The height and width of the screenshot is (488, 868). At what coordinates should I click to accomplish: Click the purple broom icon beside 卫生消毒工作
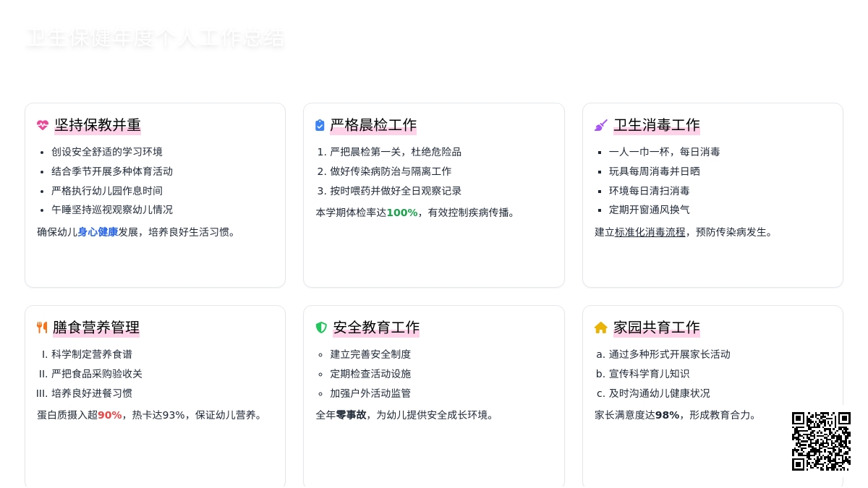600,125
